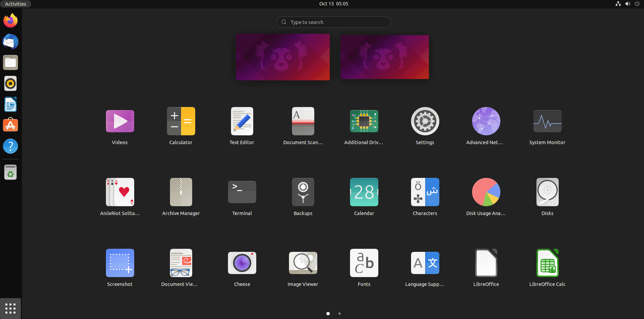Expand the system status menu via power icon
644x319 pixels.
pyautogui.click(x=637, y=4)
